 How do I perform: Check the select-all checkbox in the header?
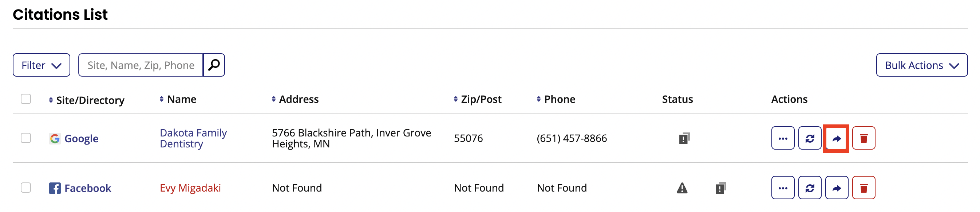[x=26, y=99]
